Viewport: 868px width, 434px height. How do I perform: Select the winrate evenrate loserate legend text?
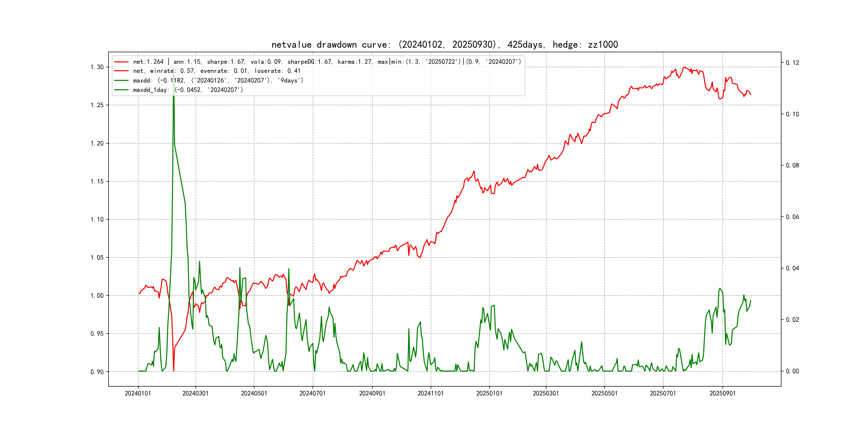point(217,71)
